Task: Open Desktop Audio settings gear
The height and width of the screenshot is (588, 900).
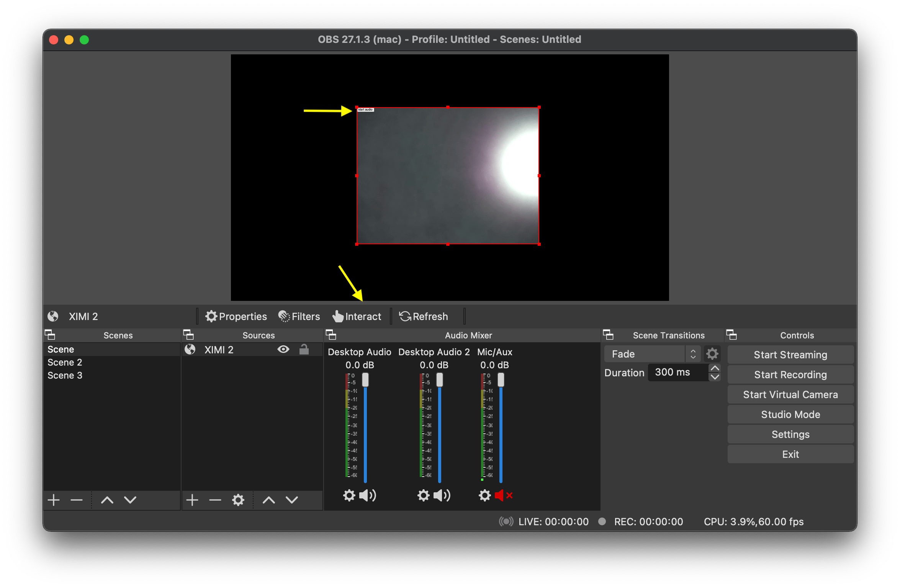Action: pyautogui.click(x=349, y=495)
